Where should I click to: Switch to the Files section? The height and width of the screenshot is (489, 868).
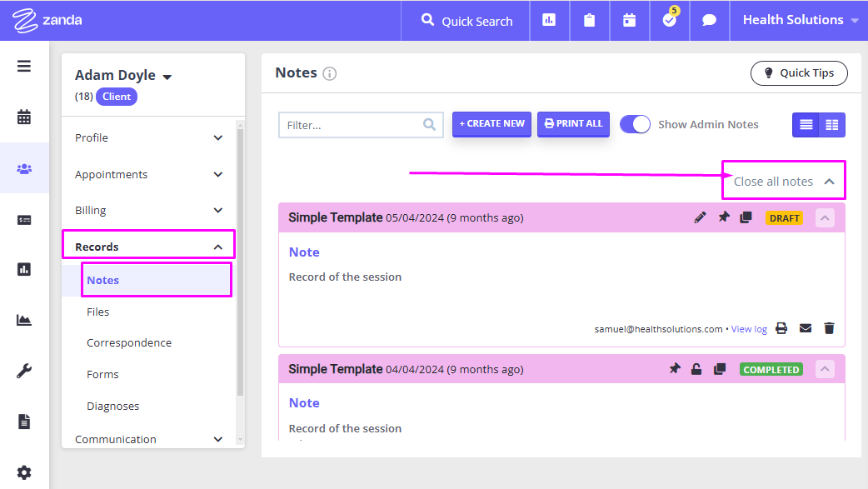97,311
